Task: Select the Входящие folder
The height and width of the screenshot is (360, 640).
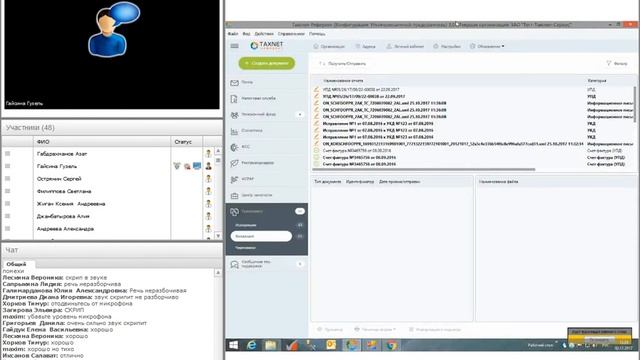Action: coord(261,236)
